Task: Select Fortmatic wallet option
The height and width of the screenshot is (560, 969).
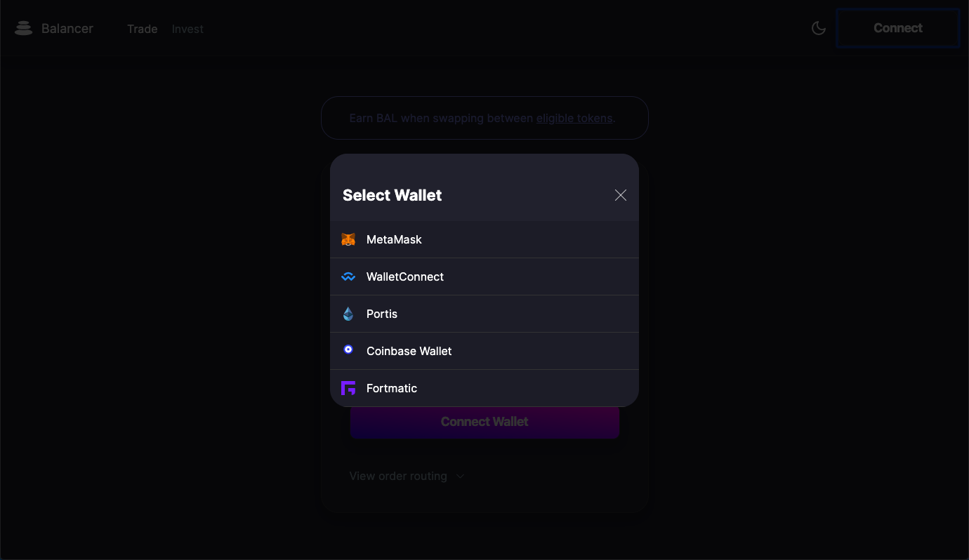Action: [485, 388]
